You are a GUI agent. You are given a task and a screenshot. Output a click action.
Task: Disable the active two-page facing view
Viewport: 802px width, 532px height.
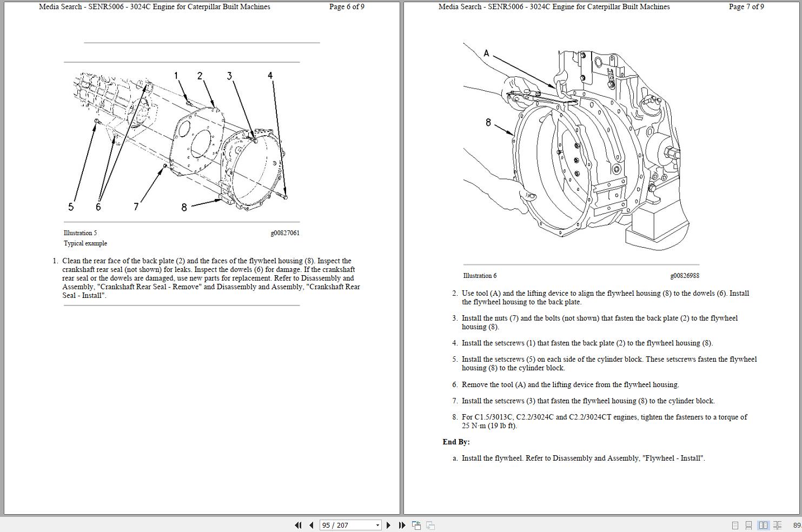[x=764, y=525]
